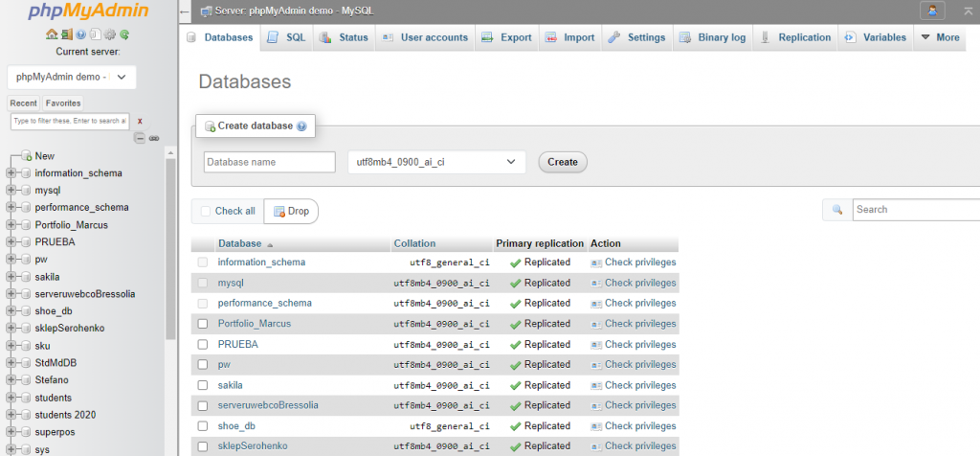980x456 pixels.
Task: Reload navigation panel with green refresh icon
Action: point(124,34)
